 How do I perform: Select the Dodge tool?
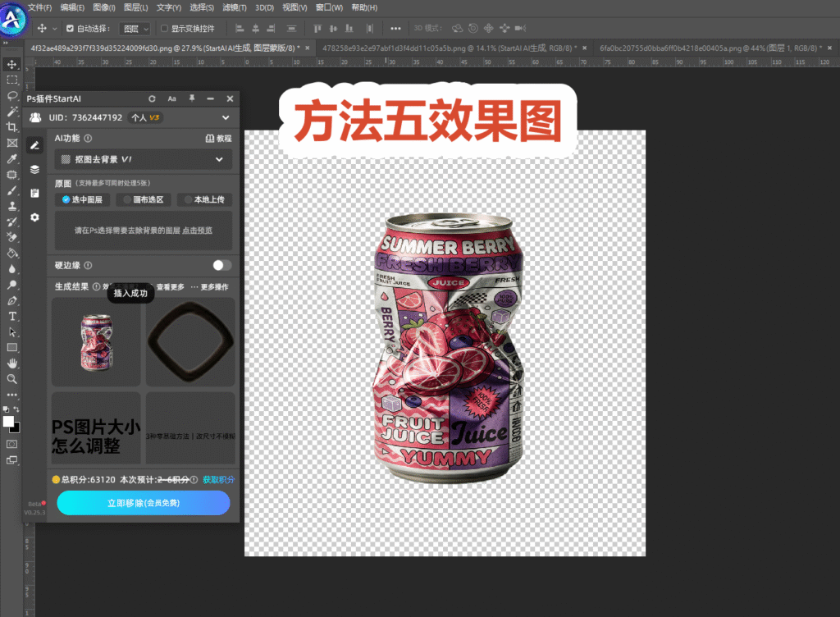(x=11, y=285)
